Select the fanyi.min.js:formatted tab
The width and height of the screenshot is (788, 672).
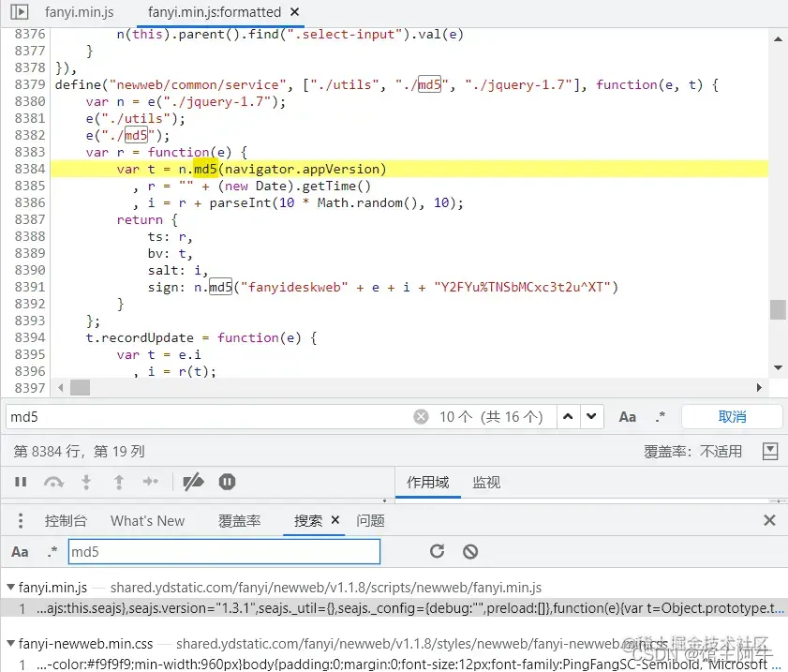click(x=215, y=12)
